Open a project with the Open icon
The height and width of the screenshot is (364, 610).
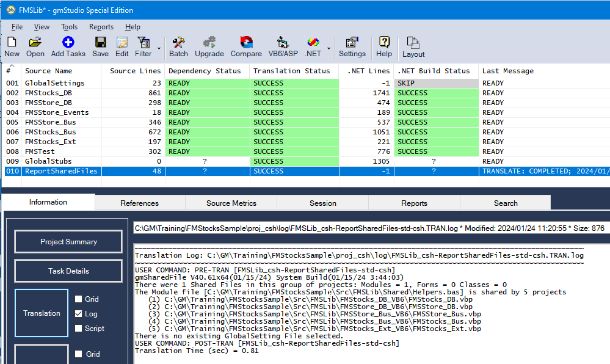[x=35, y=43]
